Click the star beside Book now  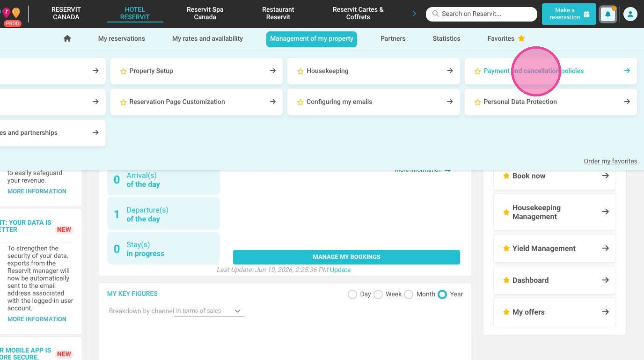click(x=506, y=176)
